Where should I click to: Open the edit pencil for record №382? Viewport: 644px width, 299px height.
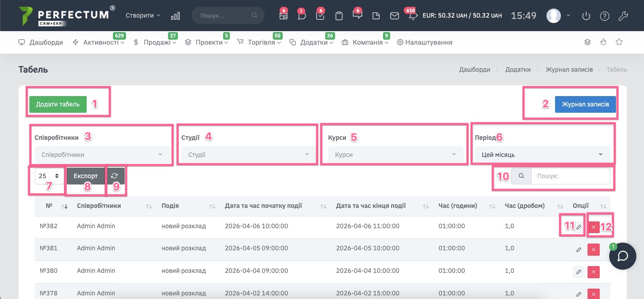coord(579,226)
